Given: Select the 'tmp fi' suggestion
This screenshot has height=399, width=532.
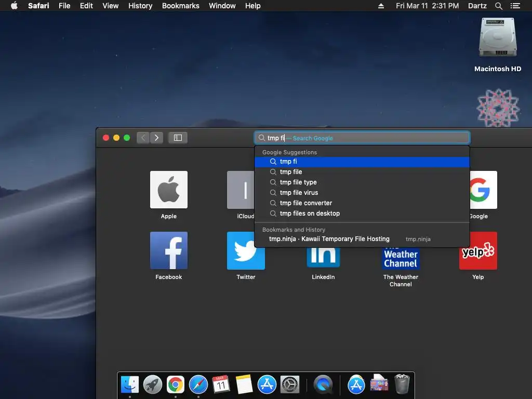Looking at the screenshot, I should (362, 162).
